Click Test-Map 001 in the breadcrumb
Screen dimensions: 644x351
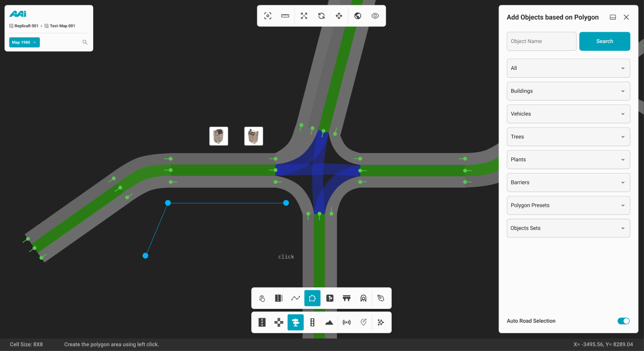pos(62,26)
